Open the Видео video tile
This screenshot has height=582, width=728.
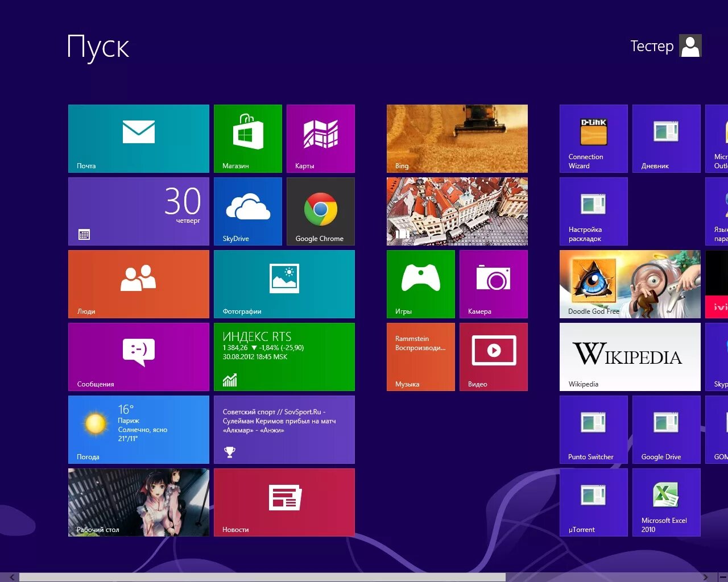pos(494,357)
